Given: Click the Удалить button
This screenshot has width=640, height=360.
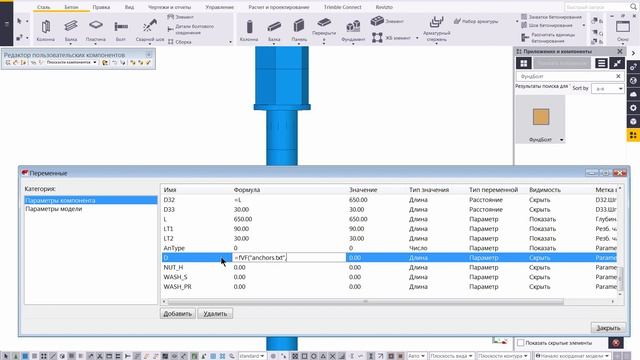Looking at the screenshot, I should pyautogui.click(x=215, y=313).
